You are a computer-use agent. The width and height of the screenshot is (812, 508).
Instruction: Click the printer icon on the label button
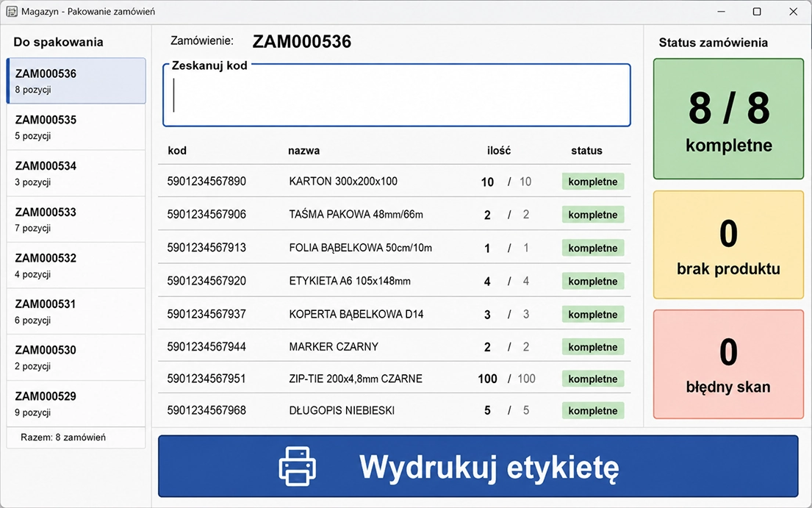[x=298, y=466]
